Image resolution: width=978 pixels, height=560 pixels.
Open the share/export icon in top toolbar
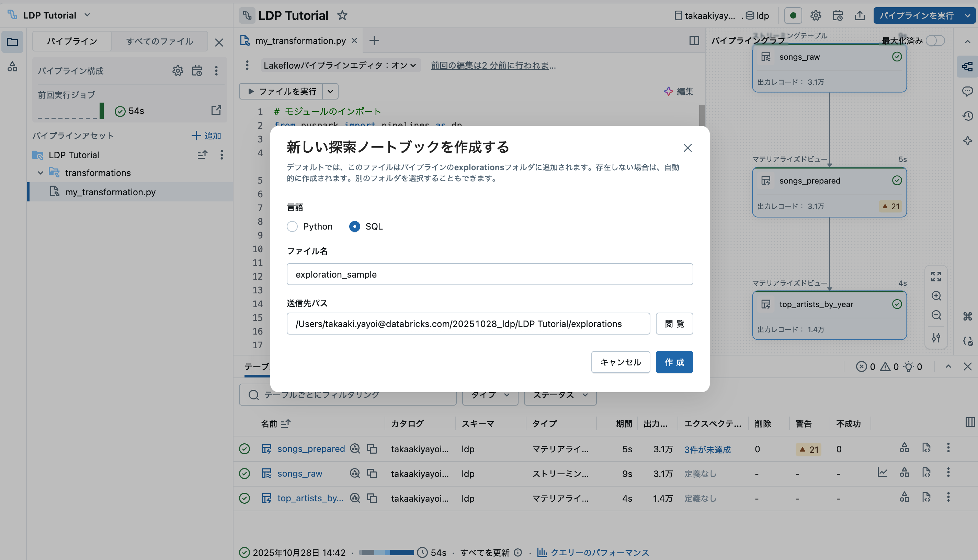[860, 16]
